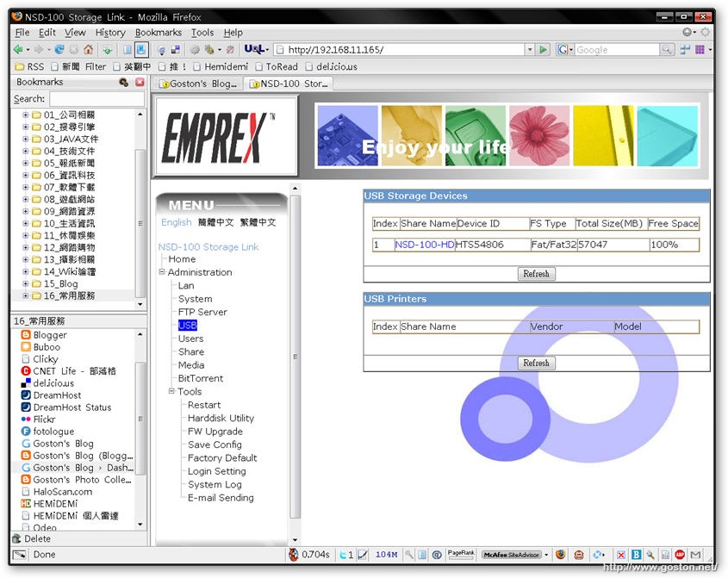Click the del.icio.us bookmarks toolbar item
728x578 pixels.
(x=332, y=66)
